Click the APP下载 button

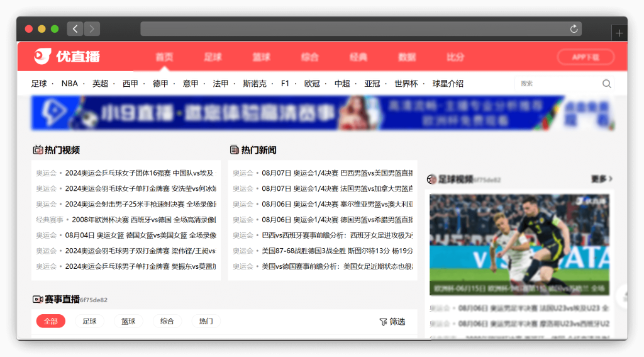[586, 57]
